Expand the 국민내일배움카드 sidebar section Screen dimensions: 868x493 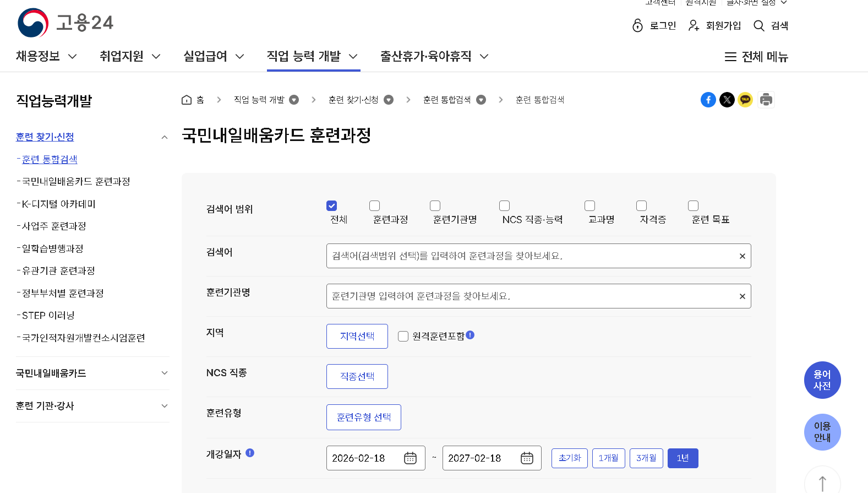tap(164, 373)
